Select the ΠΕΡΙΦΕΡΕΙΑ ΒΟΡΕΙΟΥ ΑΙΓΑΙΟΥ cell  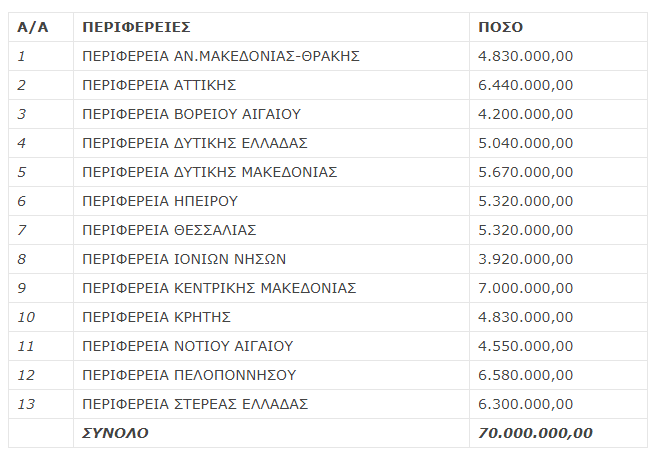[272, 114]
